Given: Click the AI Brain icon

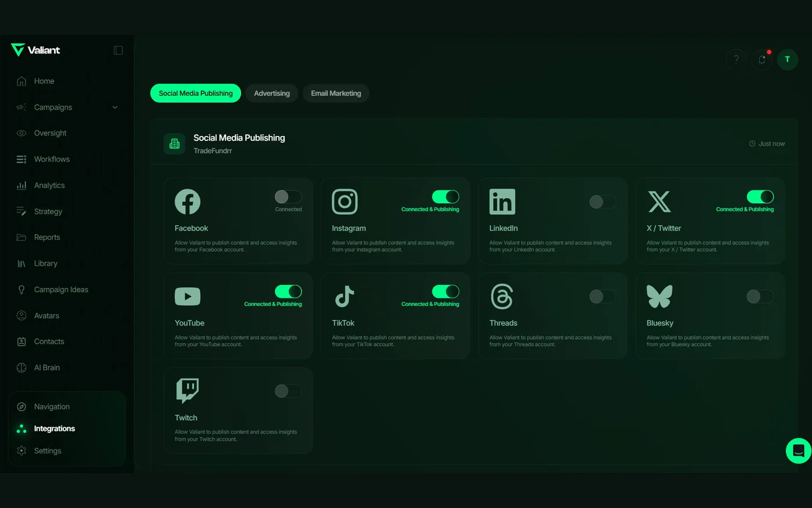Looking at the screenshot, I should (21, 368).
